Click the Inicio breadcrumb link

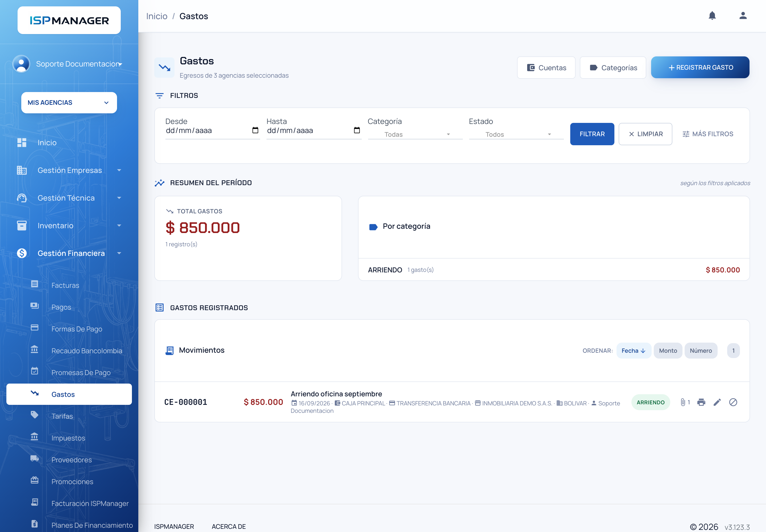coord(157,16)
